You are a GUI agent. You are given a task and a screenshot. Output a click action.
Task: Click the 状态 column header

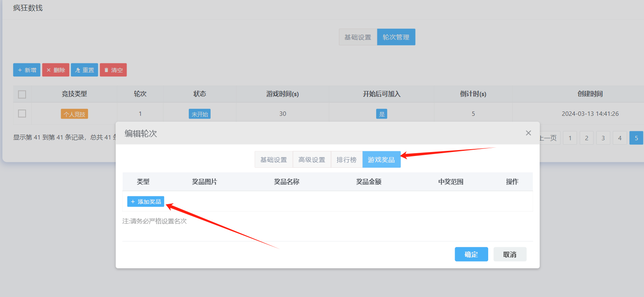coord(200,94)
